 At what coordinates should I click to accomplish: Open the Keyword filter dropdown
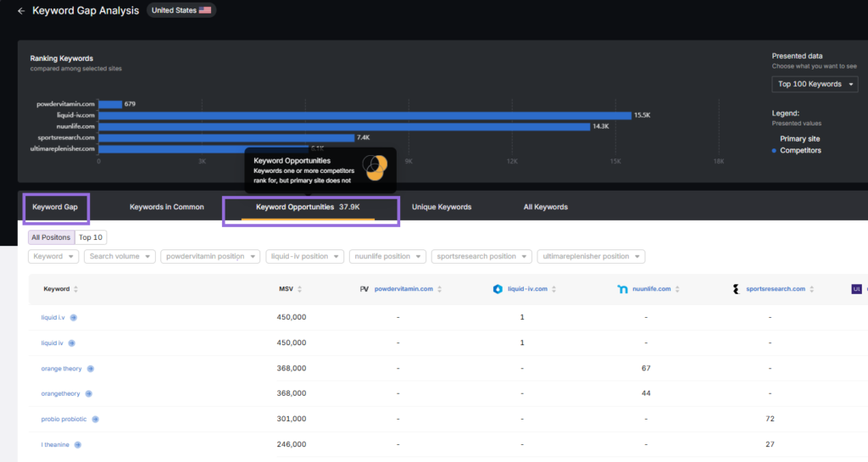53,256
